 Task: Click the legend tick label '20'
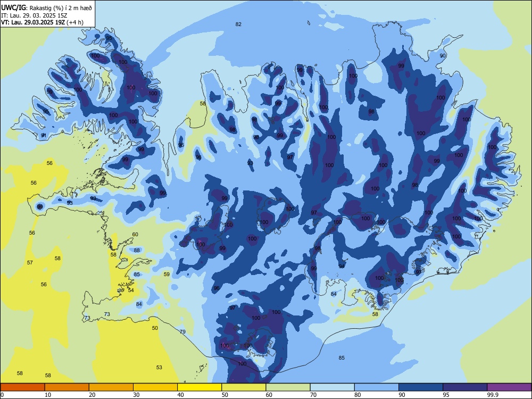coord(92,395)
